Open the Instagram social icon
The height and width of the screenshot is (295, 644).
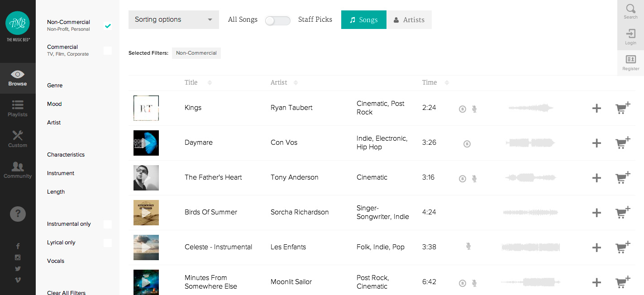point(18,257)
